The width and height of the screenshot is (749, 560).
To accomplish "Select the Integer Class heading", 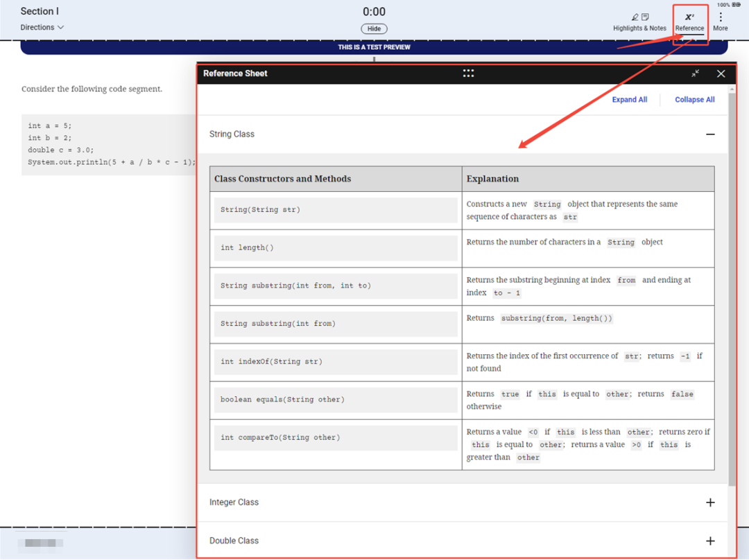I will (x=234, y=502).
